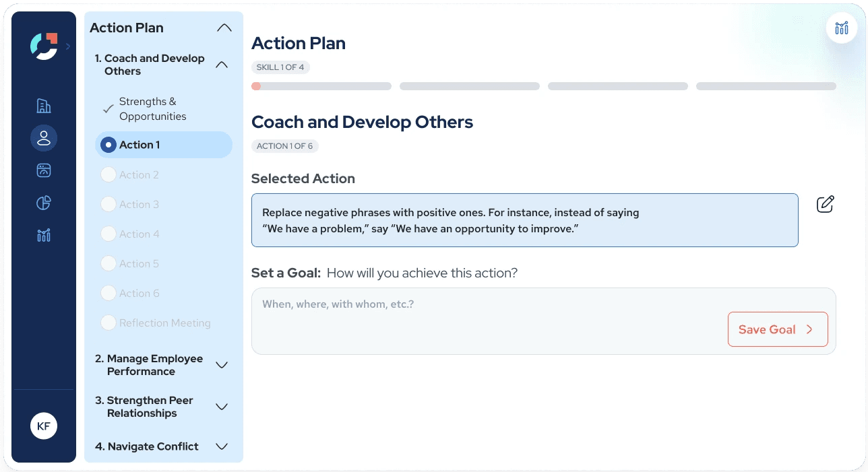The width and height of the screenshot is (868, 472).
Task: Click the top-right analytics round button
Action: [841, 28]
